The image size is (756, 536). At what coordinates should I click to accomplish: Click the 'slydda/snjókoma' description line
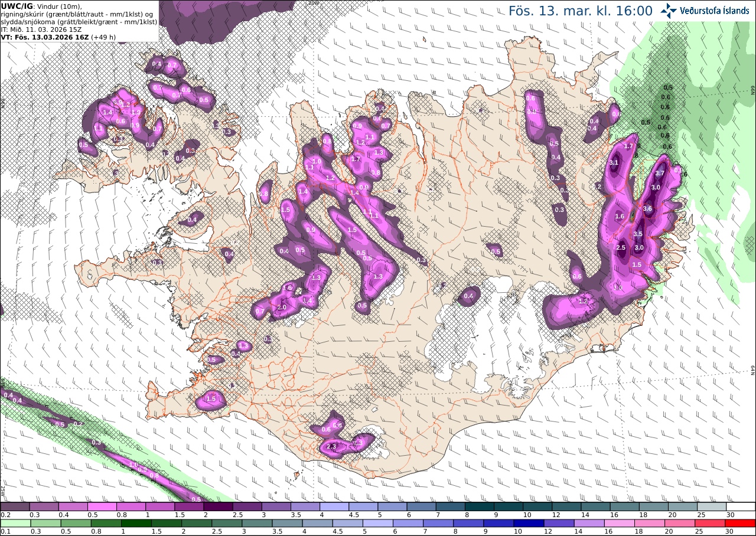point(79,22)
